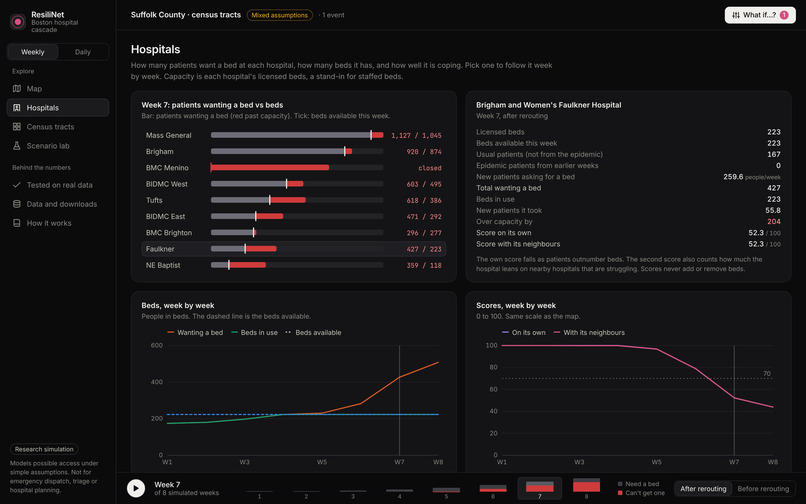Select the Brigham hospital row
Viewport: 806px width, 504px height.
tap(294, 151)
